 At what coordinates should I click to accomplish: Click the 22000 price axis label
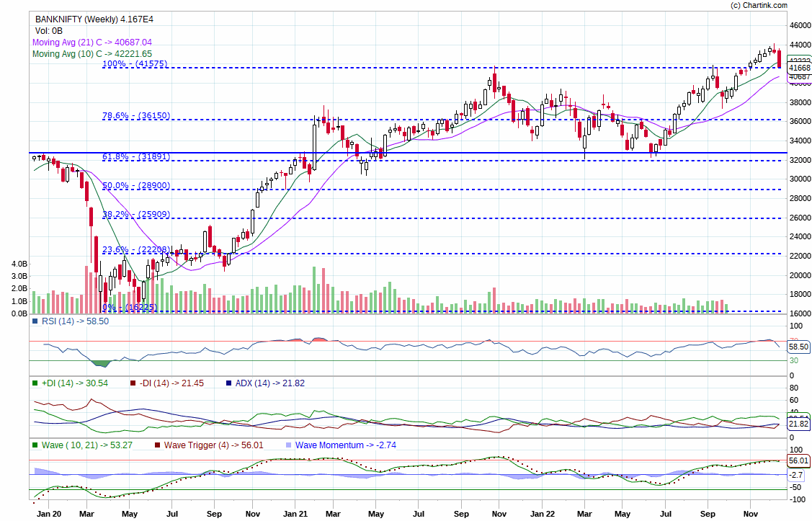pyautogui.click(x=800, y=257)
